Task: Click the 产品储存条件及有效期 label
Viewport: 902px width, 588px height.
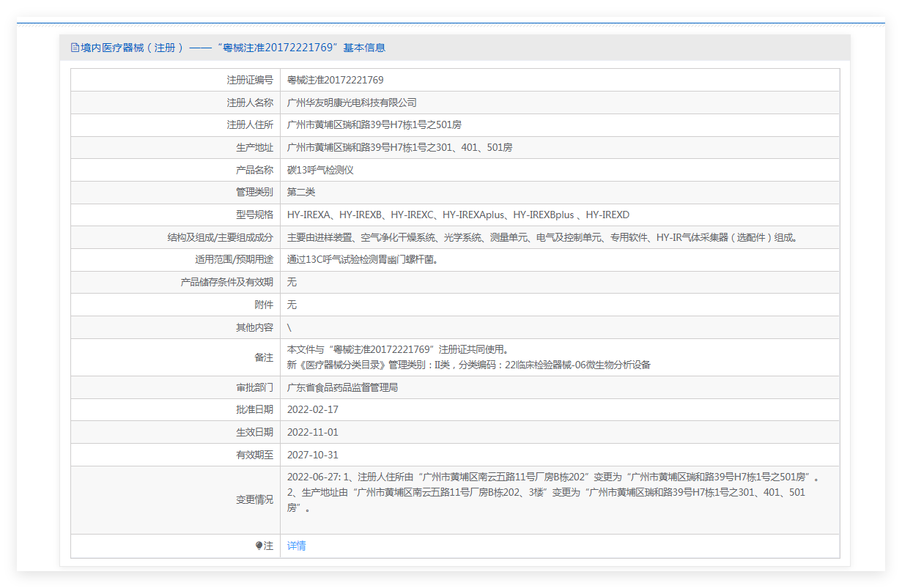Action: click(x=227, y=282)
